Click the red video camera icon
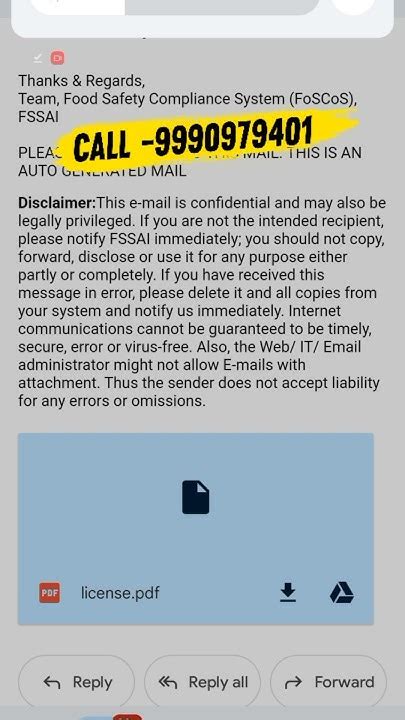Screen dimensions: 405x720 57,58
